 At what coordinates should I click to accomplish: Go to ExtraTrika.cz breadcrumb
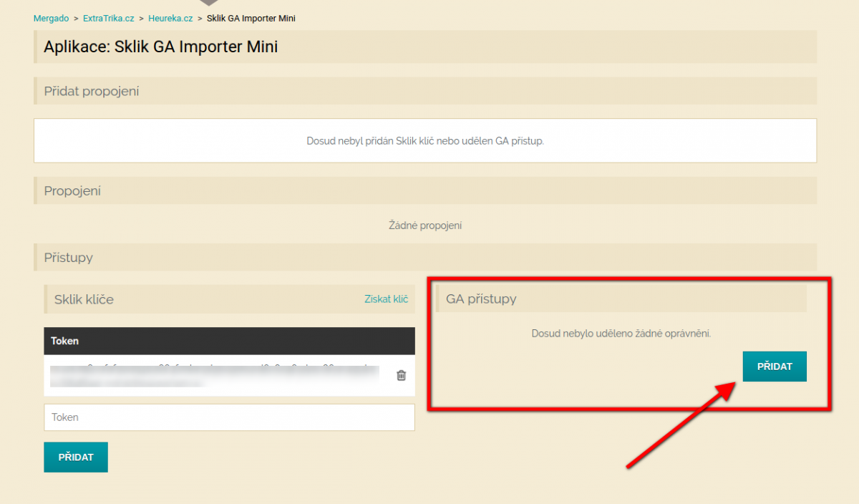pyautogui.click(x=109, y=18)
